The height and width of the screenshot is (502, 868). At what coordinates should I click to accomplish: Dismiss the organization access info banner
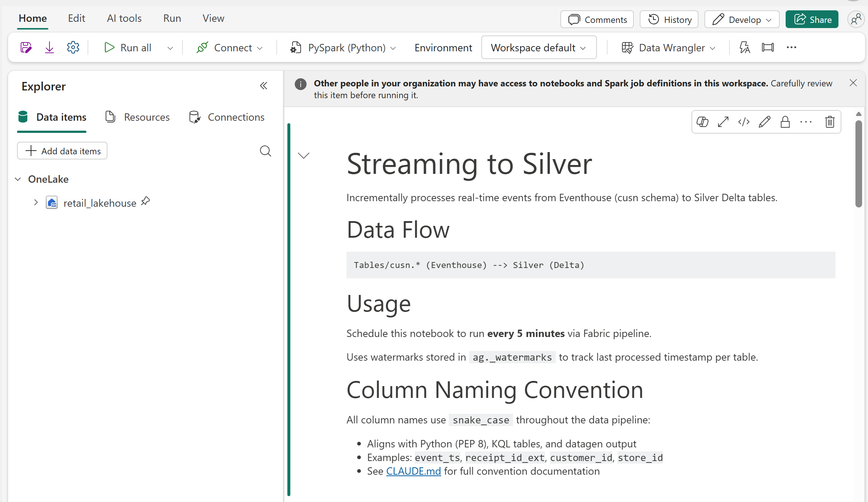[x=853, y=83]
